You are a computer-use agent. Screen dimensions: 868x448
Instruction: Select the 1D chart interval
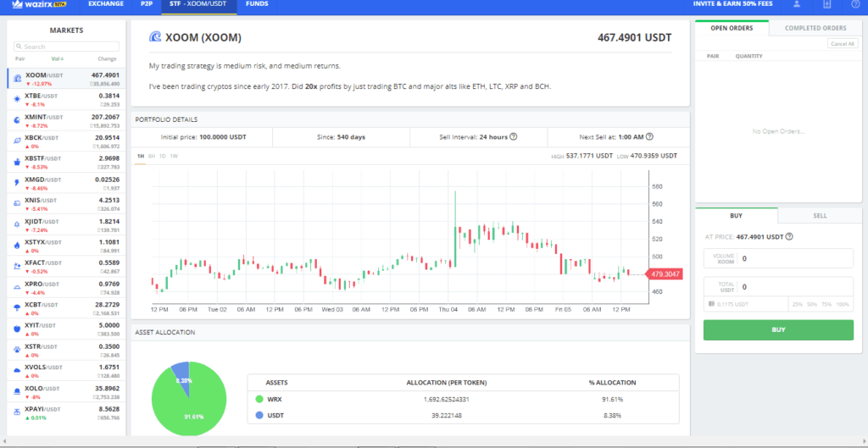[162, 157]
